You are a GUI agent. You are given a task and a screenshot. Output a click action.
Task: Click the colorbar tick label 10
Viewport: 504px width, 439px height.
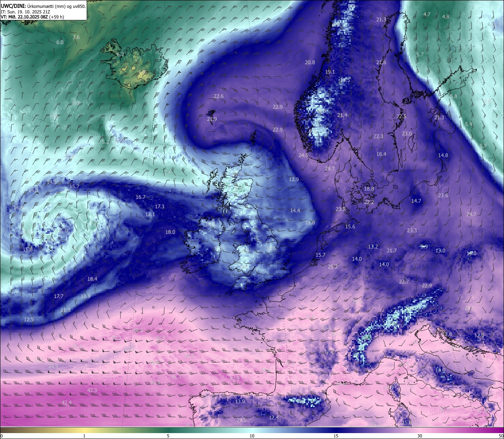[252, 436]
